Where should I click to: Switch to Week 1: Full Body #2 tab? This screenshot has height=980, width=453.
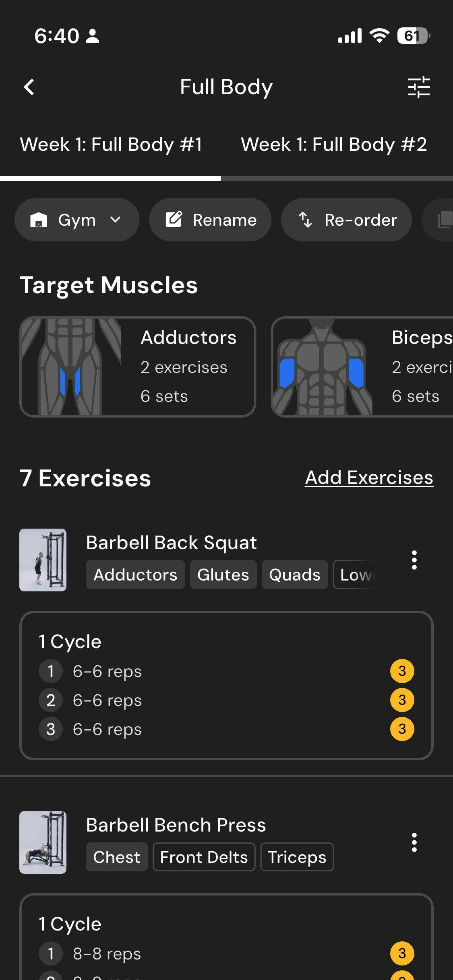click(x=334, y=144)
